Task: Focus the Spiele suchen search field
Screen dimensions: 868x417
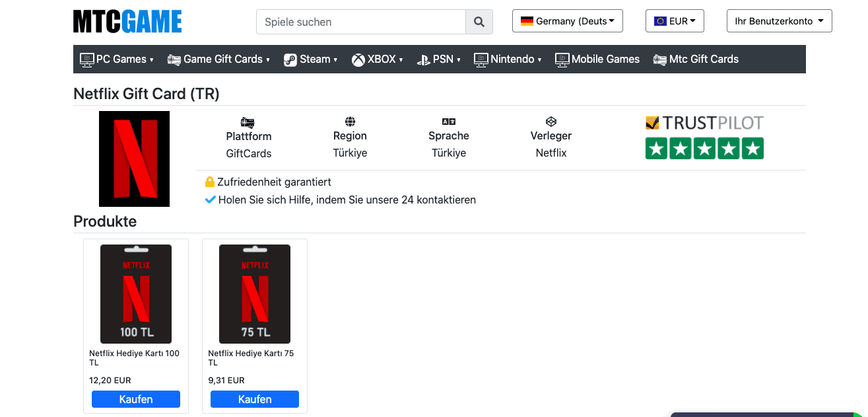Action: tap(361, 22)
